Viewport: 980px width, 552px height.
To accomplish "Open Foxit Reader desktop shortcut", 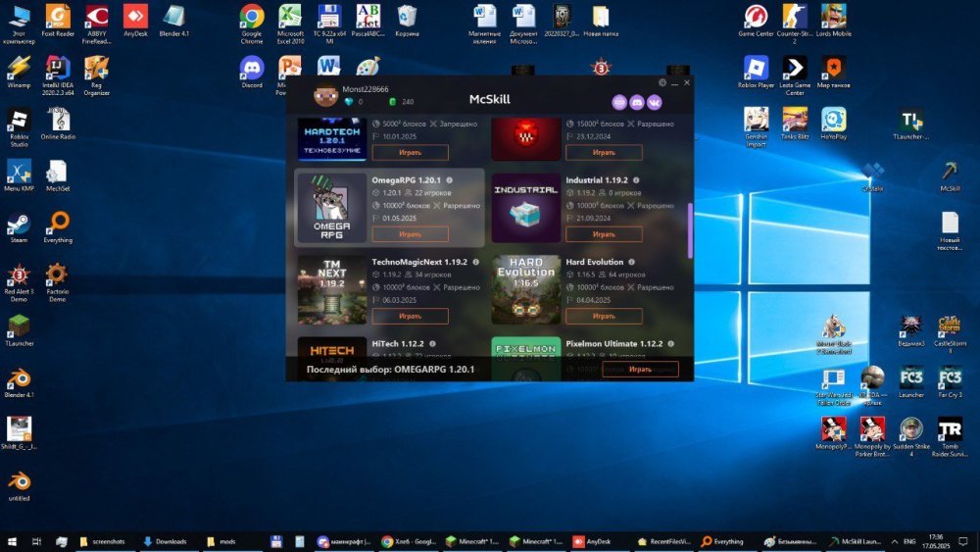I will point(58,21).
